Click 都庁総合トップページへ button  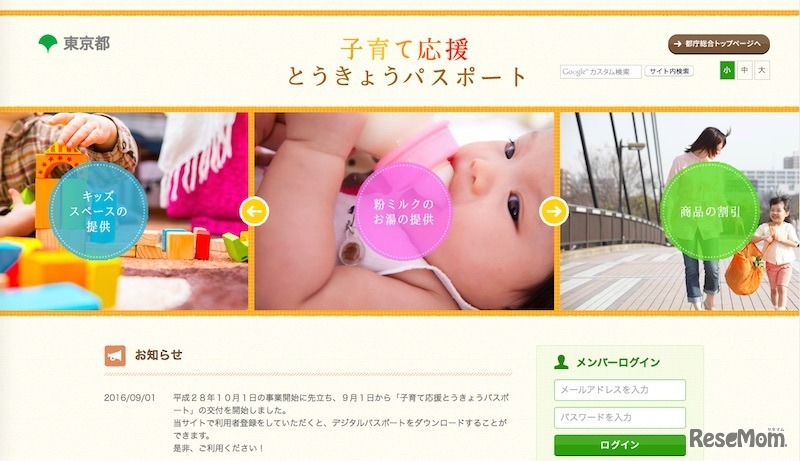[x=719, y=44]
